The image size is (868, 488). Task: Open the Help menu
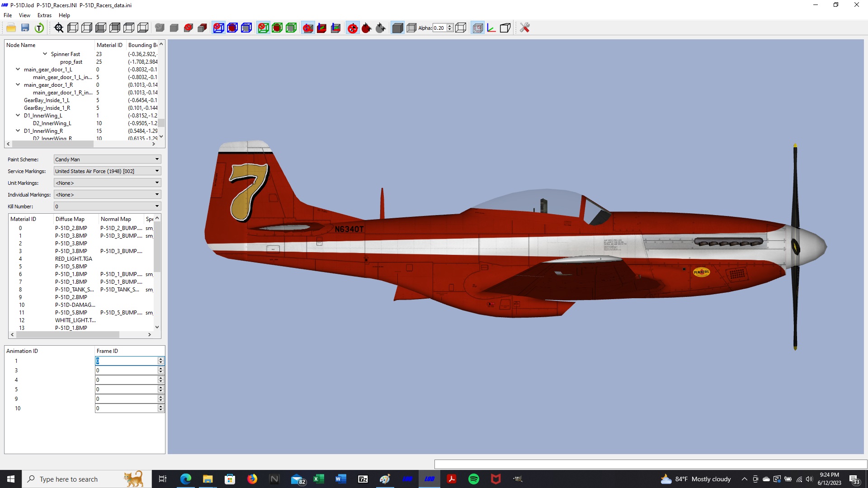[64, 15]
